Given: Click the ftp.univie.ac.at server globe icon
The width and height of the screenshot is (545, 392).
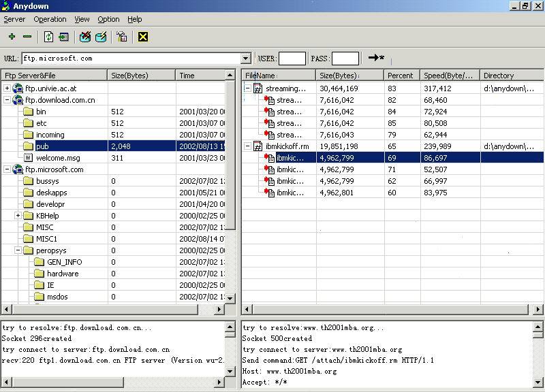Looking at the screenshot, I should click(x=18, y=88).
